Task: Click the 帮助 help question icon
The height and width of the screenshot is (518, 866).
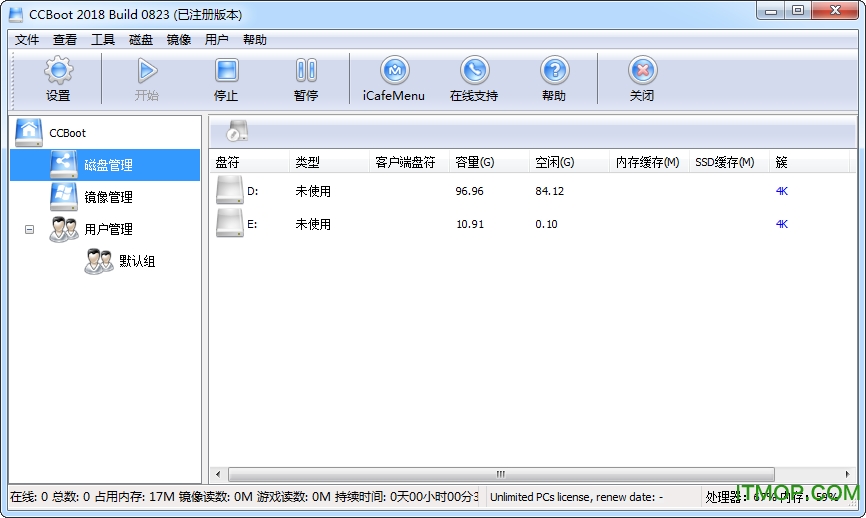Action: click(x=555, y=70)
